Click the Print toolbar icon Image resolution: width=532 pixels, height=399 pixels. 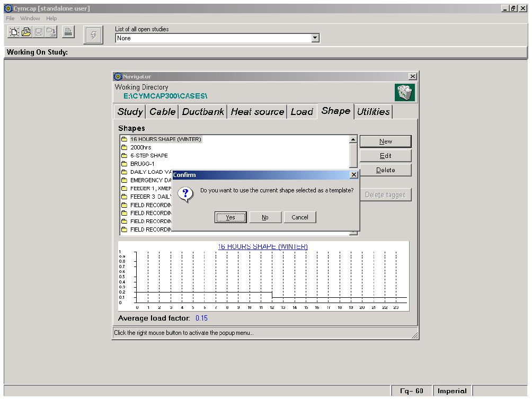click(x=68, y=32)
